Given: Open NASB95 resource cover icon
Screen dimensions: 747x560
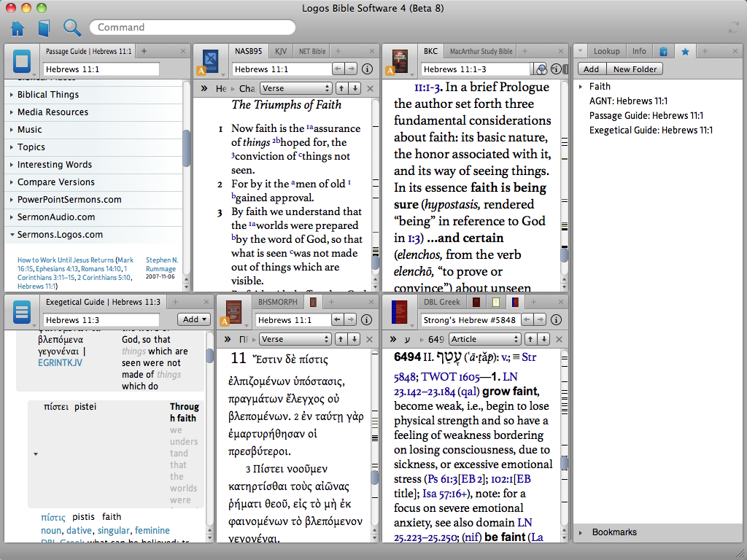Looking at the screenshot, I should point(210,62).
